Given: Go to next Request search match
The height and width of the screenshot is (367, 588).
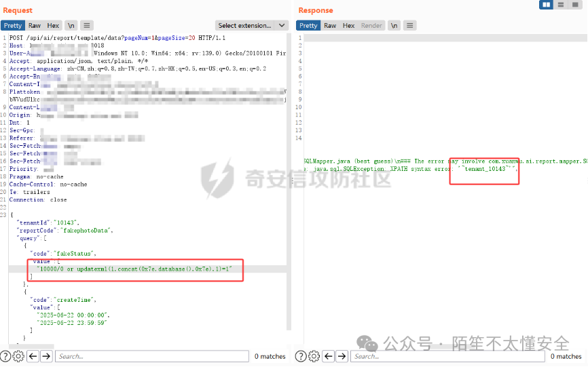Looking at the screenshot, I should pyautogui.click(x=46, y=356).
